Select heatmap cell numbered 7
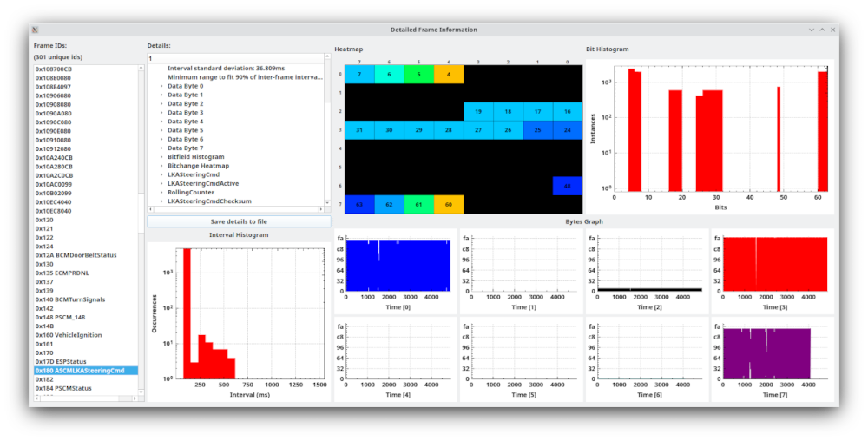The image size is (868, 441). pyautogui.click(x=359, y=74)
